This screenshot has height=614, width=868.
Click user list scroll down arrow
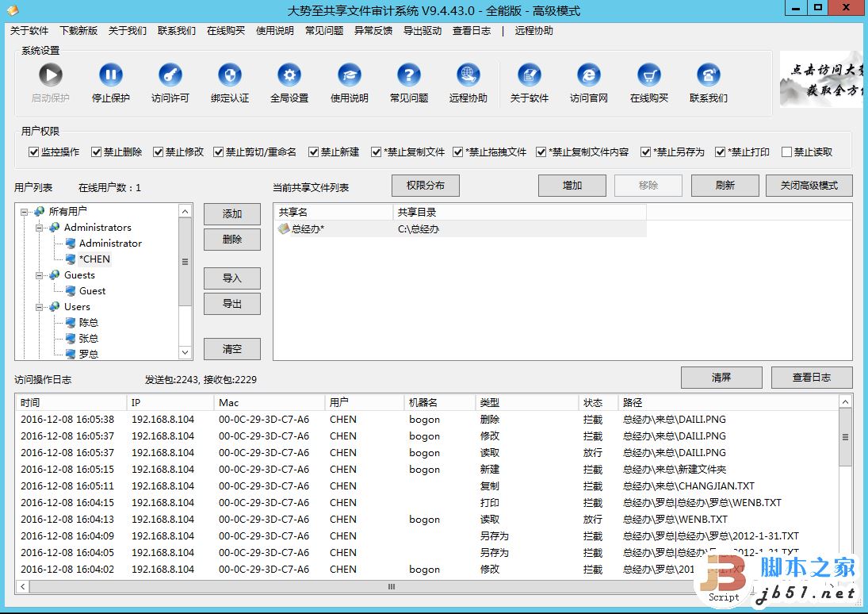tap(185, 352)
